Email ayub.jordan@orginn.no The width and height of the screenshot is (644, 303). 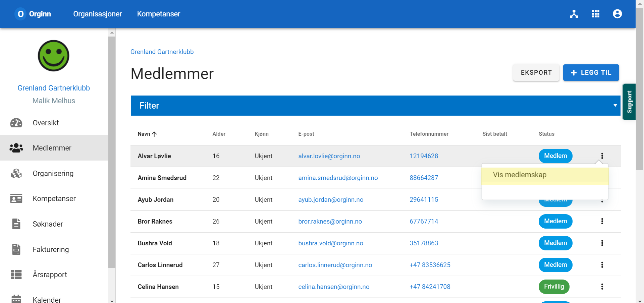tap(331, 199)
